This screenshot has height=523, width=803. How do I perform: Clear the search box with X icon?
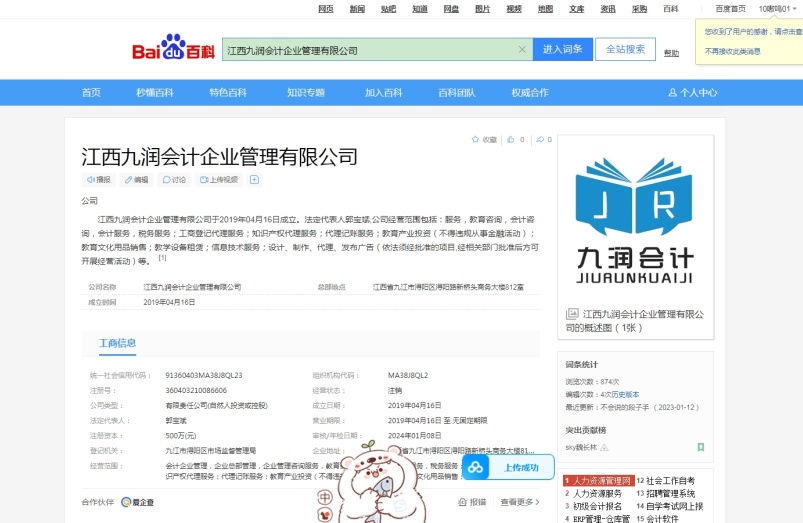click(522, 50)
